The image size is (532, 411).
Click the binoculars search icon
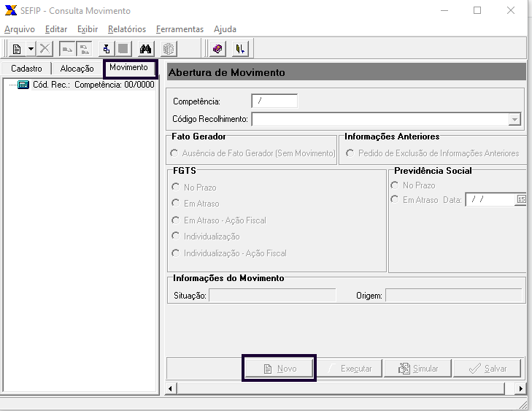[145, 49]
